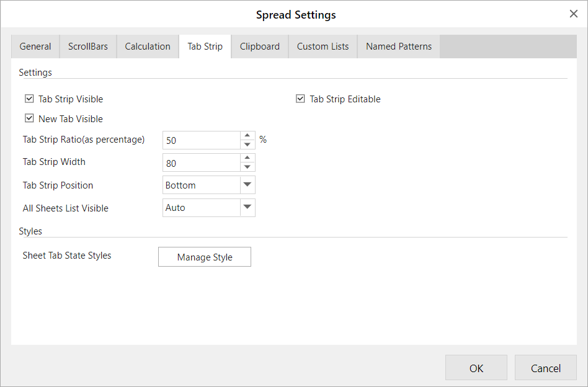Dismiss changes using the Cancel button
The height and width of the screenshot is (387, 588).
pos(545,367)
